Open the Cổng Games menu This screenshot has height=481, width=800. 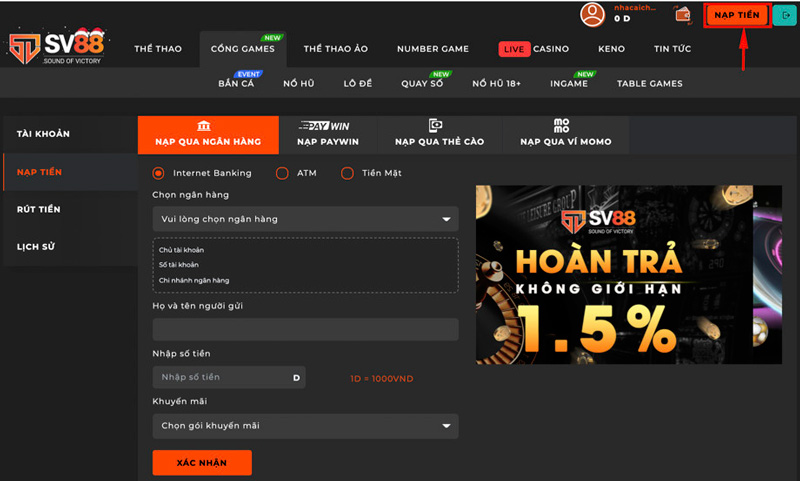242,49
